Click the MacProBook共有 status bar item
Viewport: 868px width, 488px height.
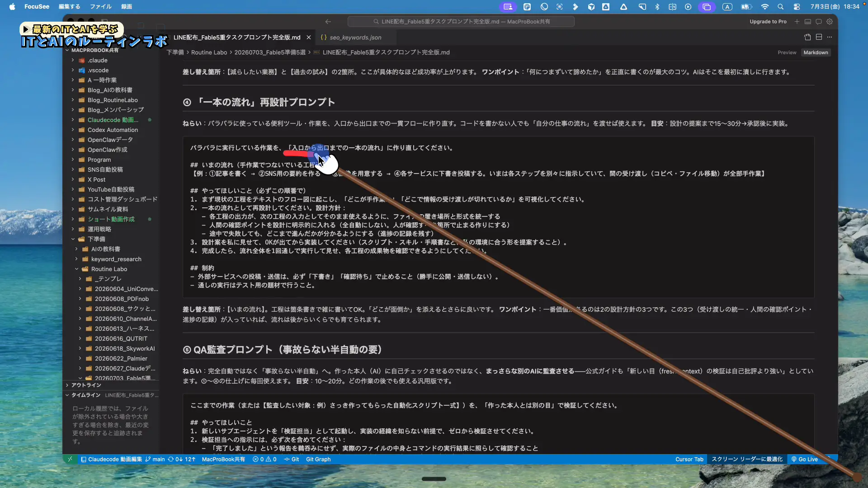coord(223,459)
